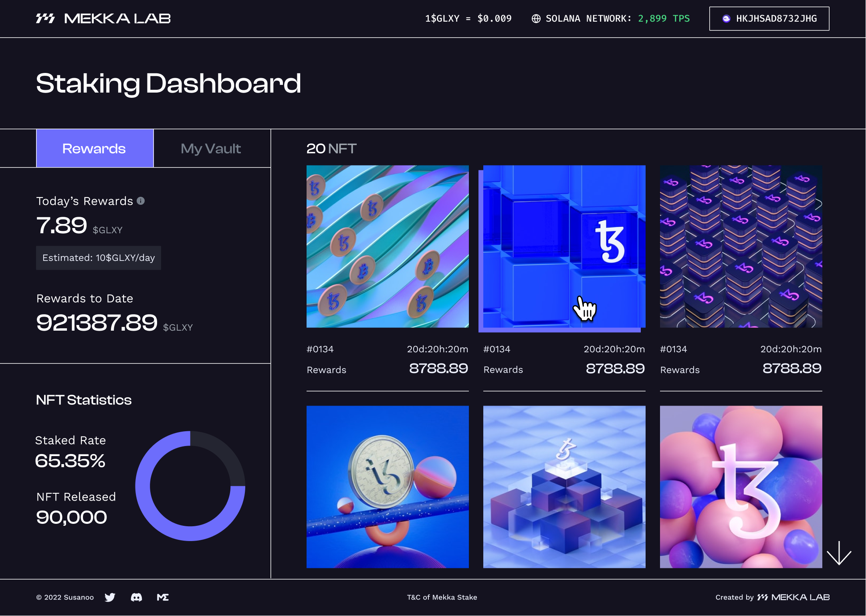Select the blue cubes Tezos NFT thumbnail
This screenshot has width=866, height=616.
click(564, 246)
